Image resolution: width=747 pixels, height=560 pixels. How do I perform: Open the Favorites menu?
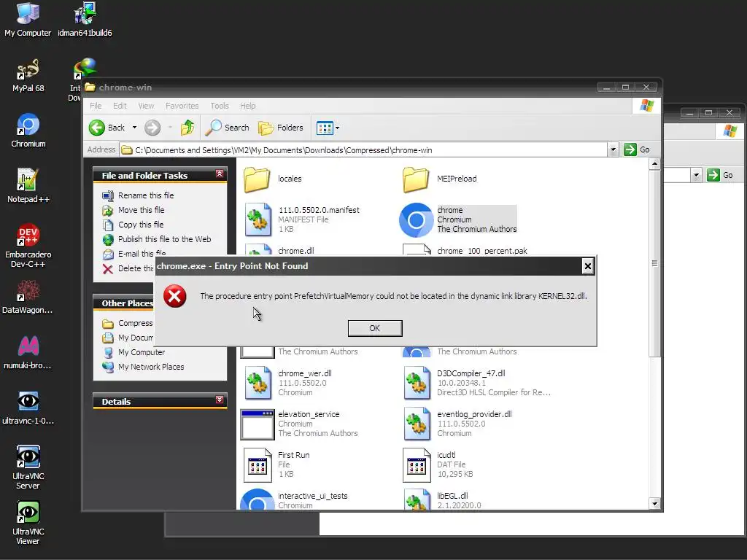click(x=182, y=106)
